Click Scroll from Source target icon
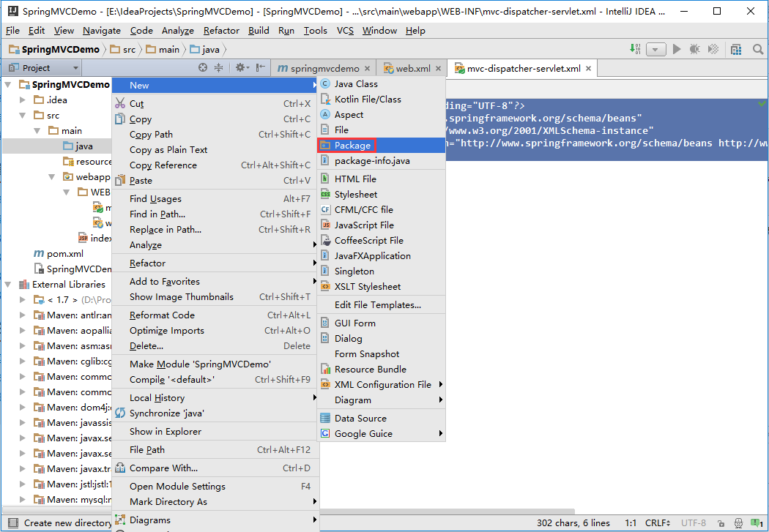Screen dimensions: 769x532 click(203, 67)
